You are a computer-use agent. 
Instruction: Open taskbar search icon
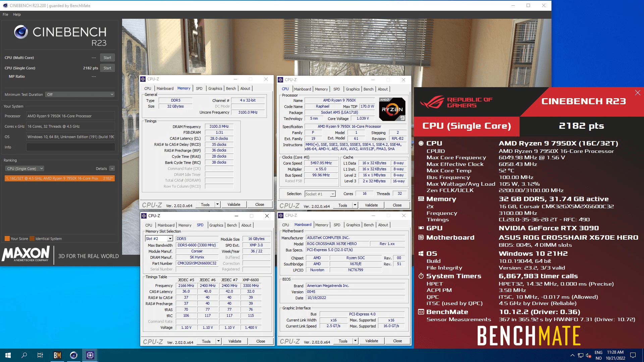[24, 355]
